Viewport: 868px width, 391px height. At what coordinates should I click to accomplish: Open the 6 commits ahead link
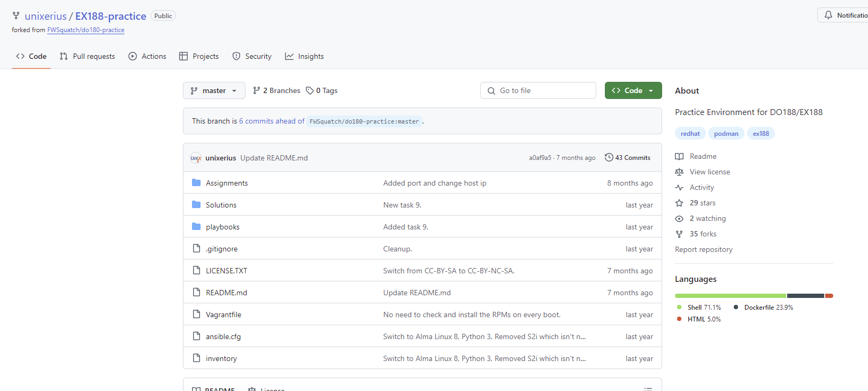272,121
